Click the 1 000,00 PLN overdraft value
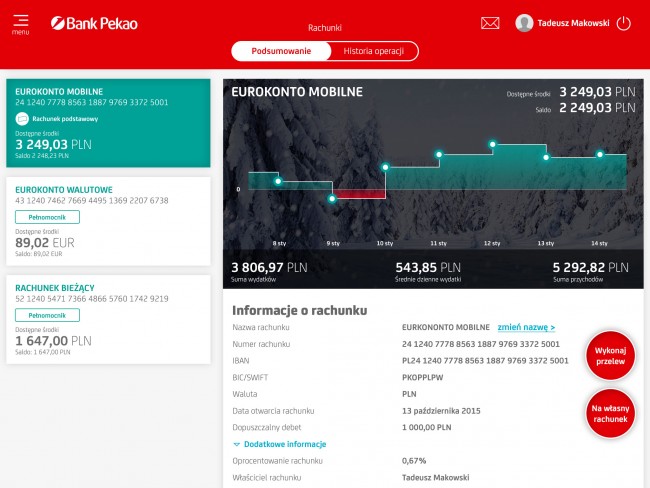The image size is (650, 488). [x=427, y=427]
